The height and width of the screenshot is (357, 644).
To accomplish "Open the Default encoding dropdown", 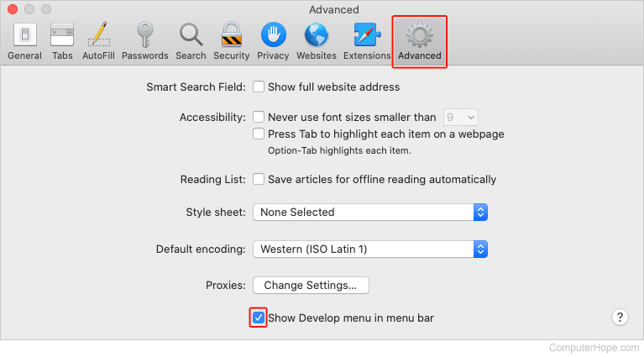I will [370, 249].
